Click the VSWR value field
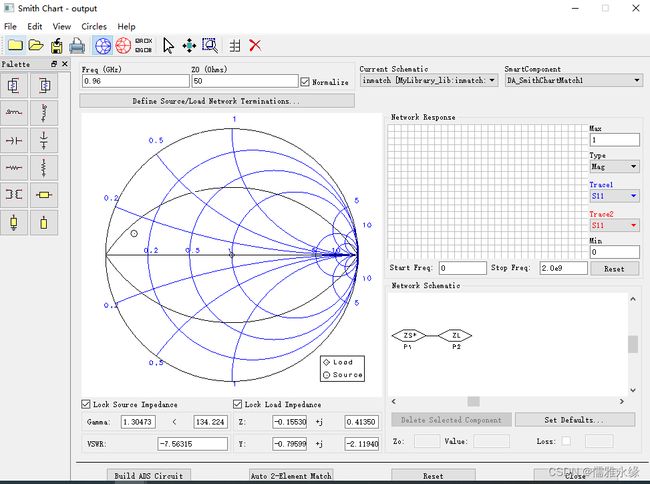Screen dimensions: 650x484 [x=193, y=444]
